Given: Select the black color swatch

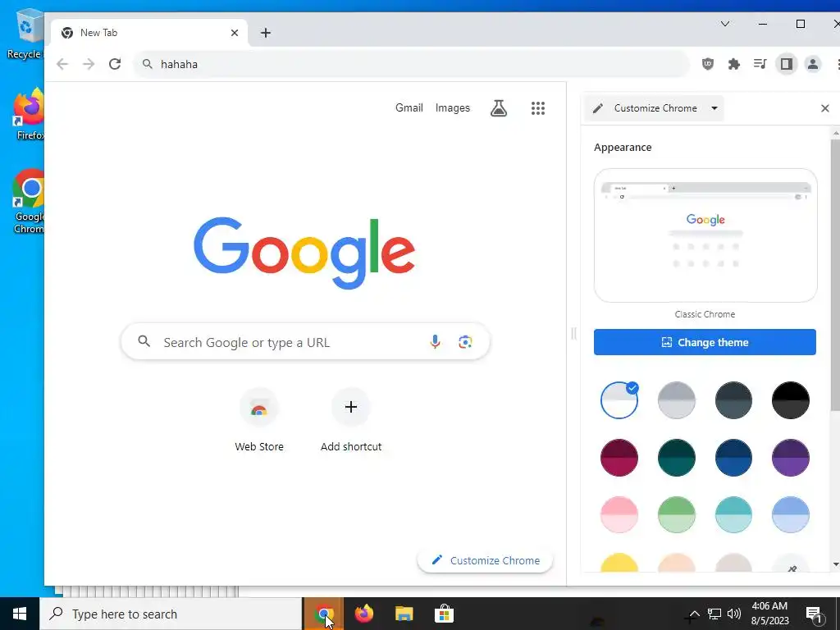Looking at the screenshot, I should [x=791, y=400].
